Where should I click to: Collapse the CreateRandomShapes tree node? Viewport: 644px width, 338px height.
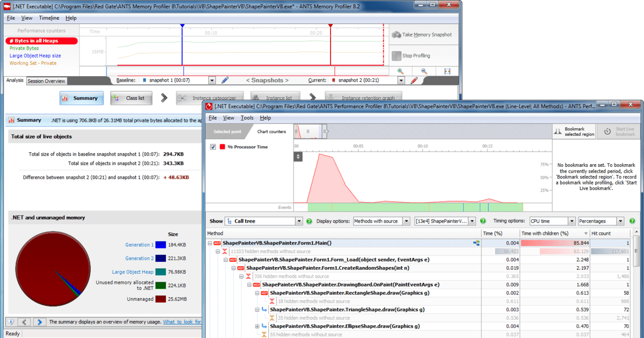tap(233, 268)
